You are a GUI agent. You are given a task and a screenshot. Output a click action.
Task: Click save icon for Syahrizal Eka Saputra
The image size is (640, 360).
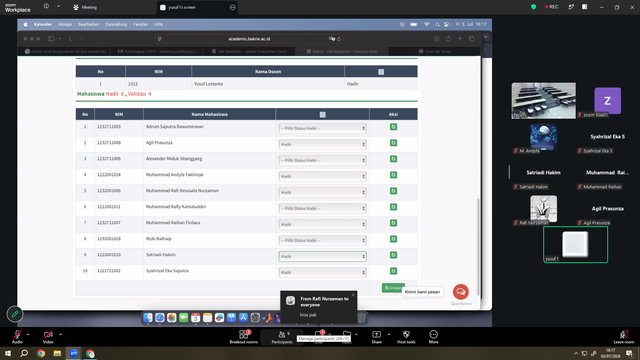click(x=393, y=271)
